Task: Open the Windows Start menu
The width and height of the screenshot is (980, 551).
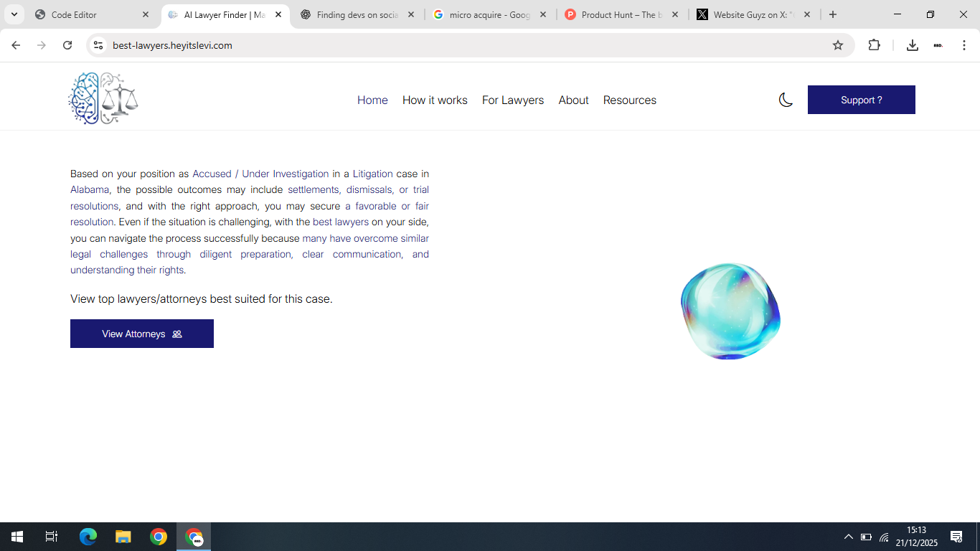Action: pos(17,537)
